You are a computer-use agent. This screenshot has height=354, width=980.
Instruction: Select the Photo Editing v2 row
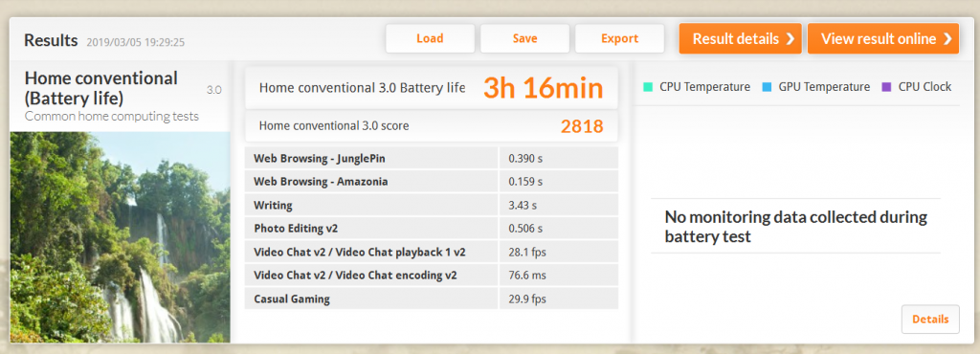tap(432, 229)
